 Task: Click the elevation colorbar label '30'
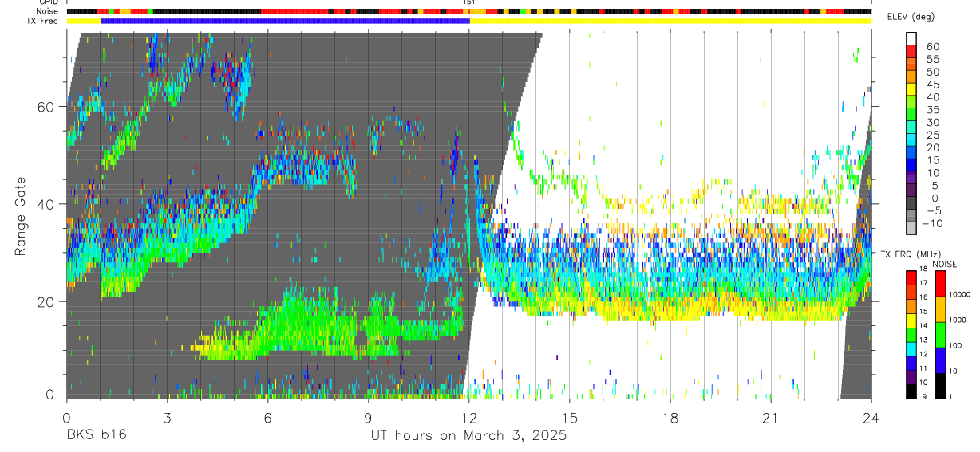931,122
